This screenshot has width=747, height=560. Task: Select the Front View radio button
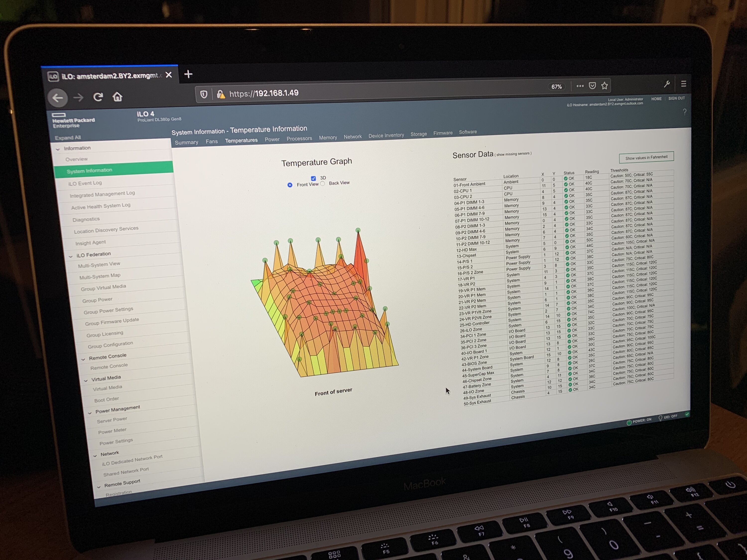[290, 185]
